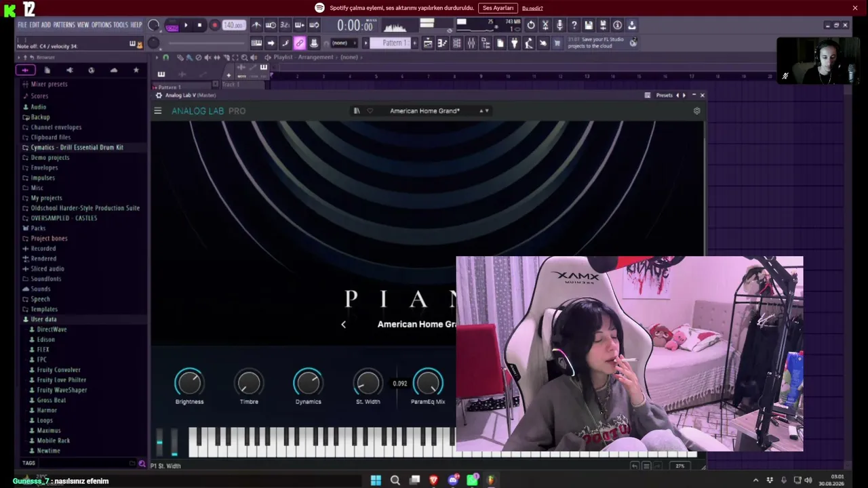Image resolution: width=868 pixels, height=488 pixels.
Task: Open the piano roll icon
Action: [442, 43]
